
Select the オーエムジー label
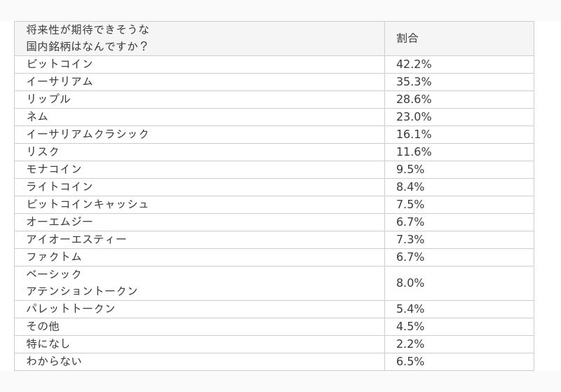click(60, 222)
